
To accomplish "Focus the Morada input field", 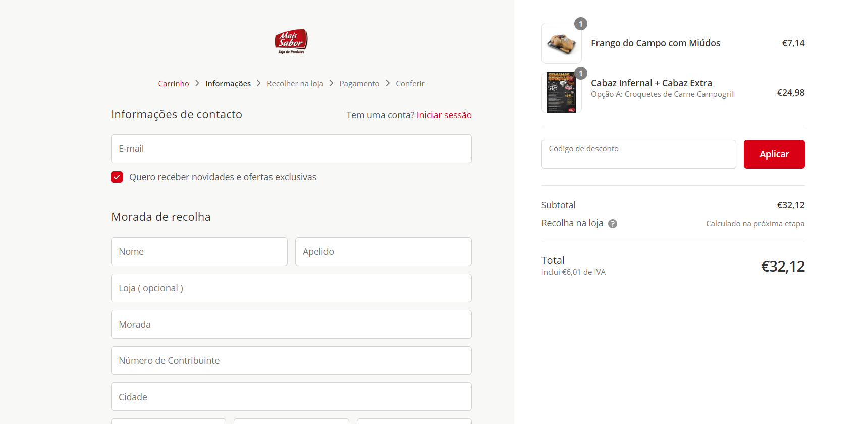I will [291, 324].
